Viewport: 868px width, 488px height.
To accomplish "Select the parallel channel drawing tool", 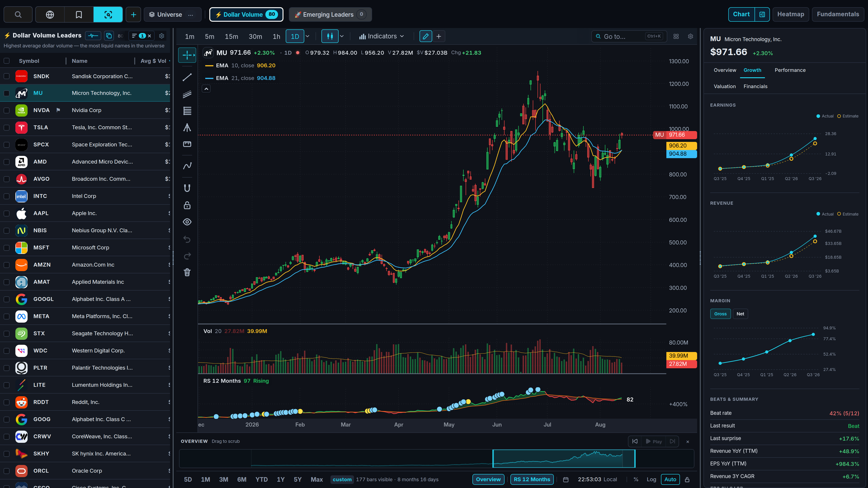I will click(187, 94).
